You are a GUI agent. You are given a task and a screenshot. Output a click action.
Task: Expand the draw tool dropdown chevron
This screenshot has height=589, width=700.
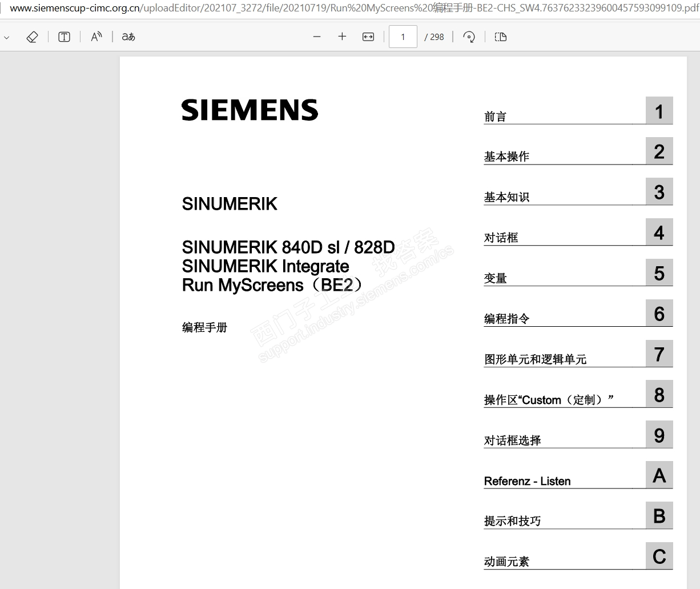pyautogui.click(x=7, y=37)
